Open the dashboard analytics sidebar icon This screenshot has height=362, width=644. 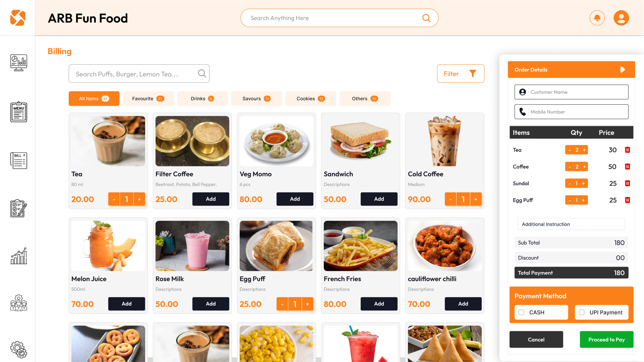tap(18, 63)
